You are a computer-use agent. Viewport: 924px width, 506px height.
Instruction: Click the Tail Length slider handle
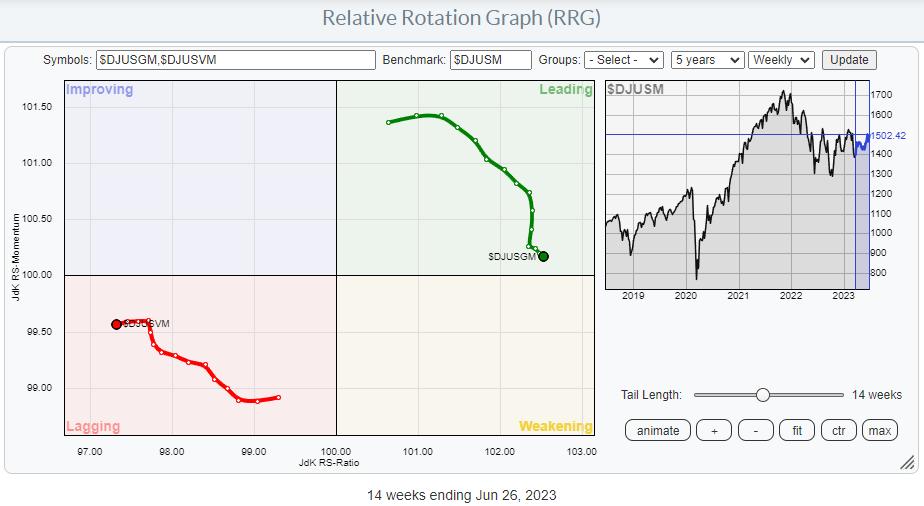[763, 395]
